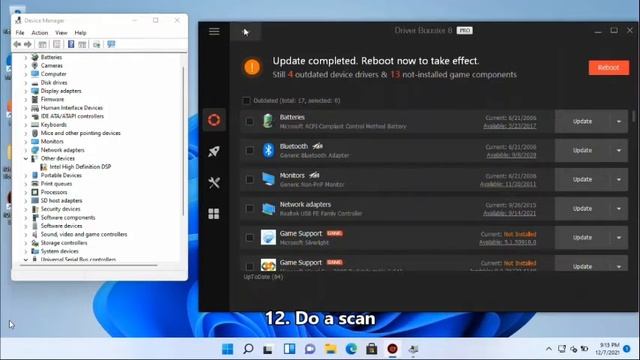The width and height of the screenshot is (640, 360).
Task: Check the Batteries driver checkbox
Action: pyautogui.click(x=249, y=121)
